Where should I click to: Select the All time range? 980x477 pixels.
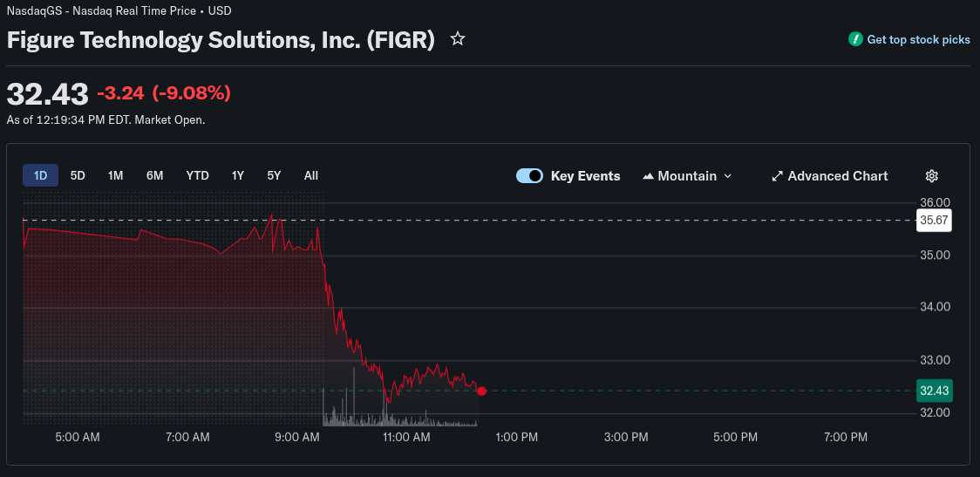tap(311, 175)
